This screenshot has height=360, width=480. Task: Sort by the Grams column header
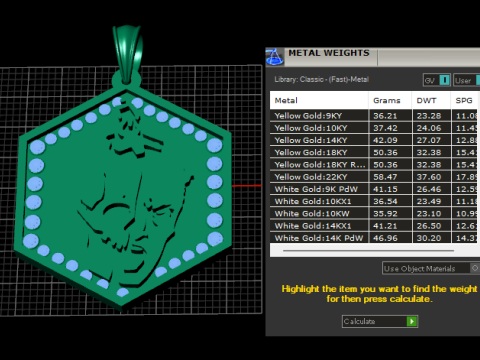[390, 100]
